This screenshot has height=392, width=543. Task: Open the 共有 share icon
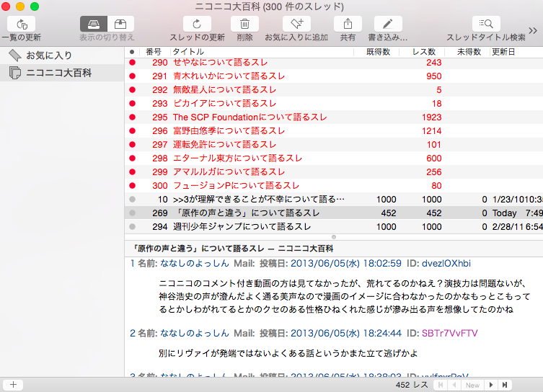348,24
